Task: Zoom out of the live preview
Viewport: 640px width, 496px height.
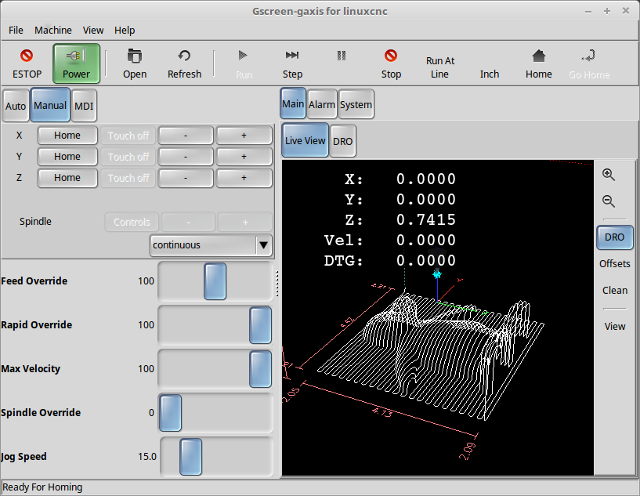Action: [x=609, y=201]
